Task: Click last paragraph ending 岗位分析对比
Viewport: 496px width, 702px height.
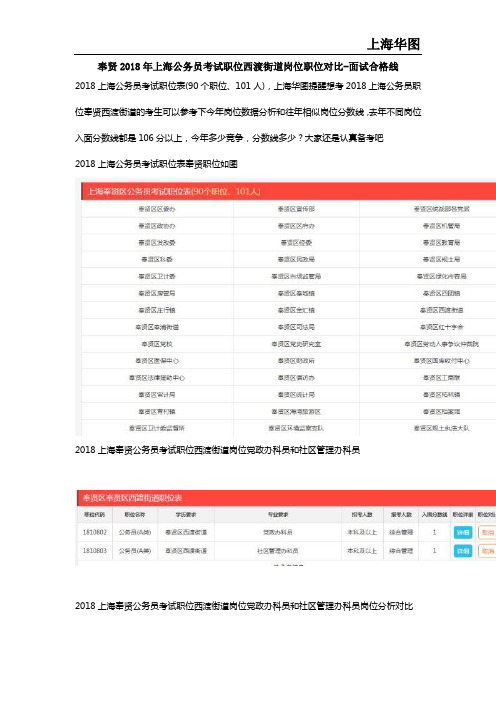Action: pos(244,606)
